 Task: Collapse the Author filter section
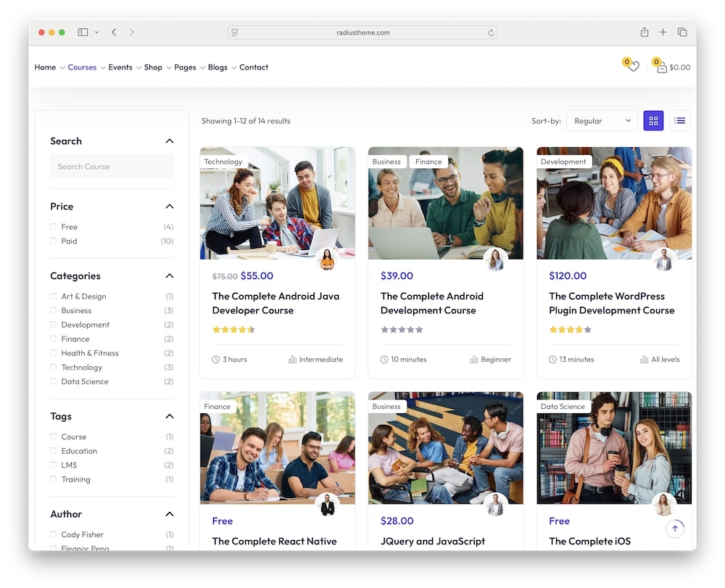(170, 514)
